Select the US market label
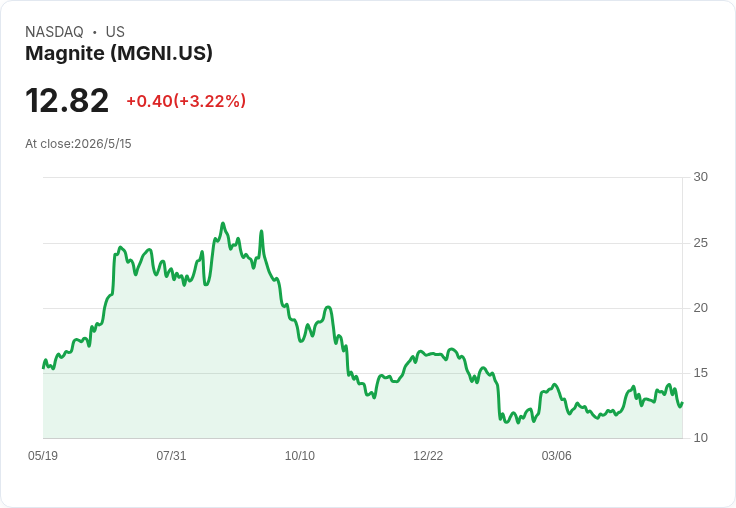The width and height of the screenshot is (736, 508). [115, 32]
